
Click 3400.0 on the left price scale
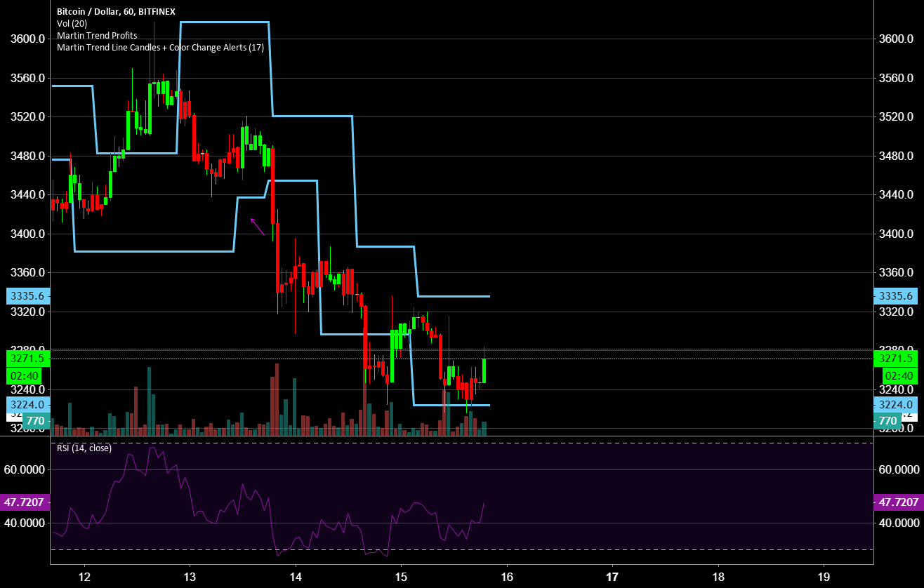25,234
